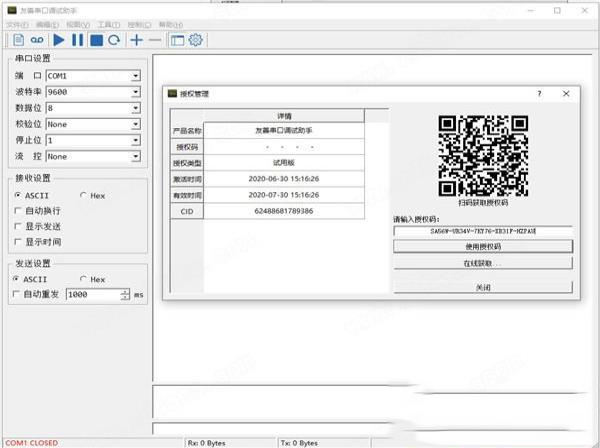The image size is (600, 448).
Task: Toggle the panel layout window icon
Action: [177, 40]
